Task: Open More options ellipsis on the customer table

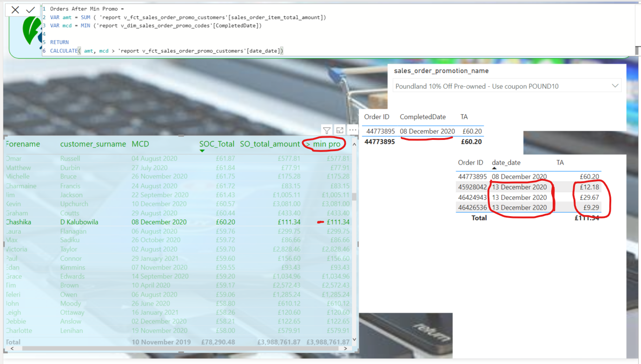Action: (x=353, y=131)
